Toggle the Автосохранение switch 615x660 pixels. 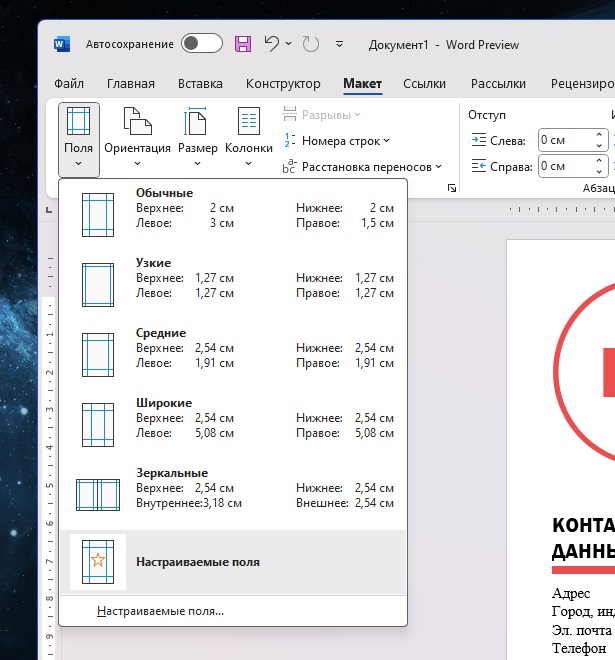point(202,43)
